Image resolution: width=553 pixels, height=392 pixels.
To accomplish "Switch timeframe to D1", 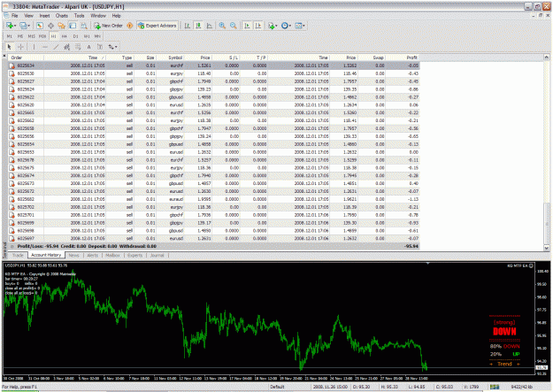I will pyautogui.click(x=75, y=36).
